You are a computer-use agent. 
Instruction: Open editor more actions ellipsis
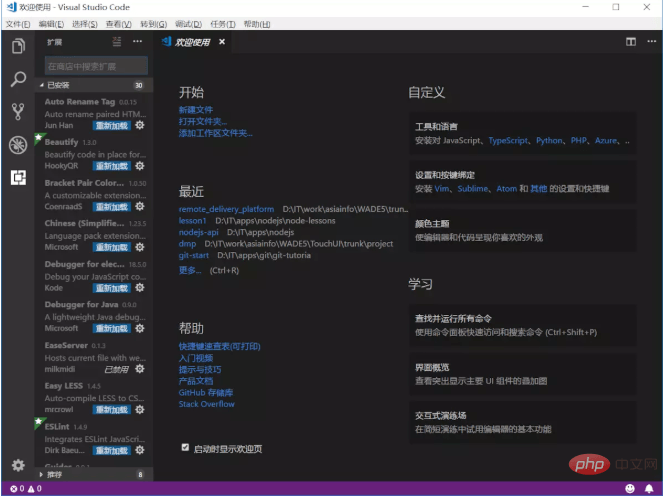[652, 42]
